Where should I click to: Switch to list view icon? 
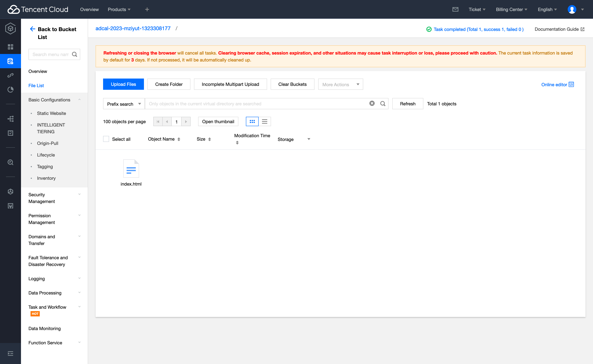point(264,122)
